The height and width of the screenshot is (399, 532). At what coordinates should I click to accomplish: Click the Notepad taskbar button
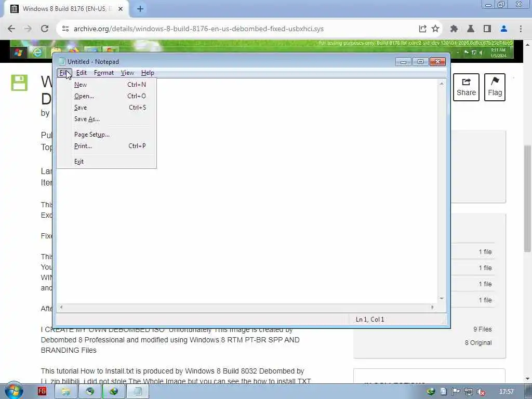pos(137,392)
